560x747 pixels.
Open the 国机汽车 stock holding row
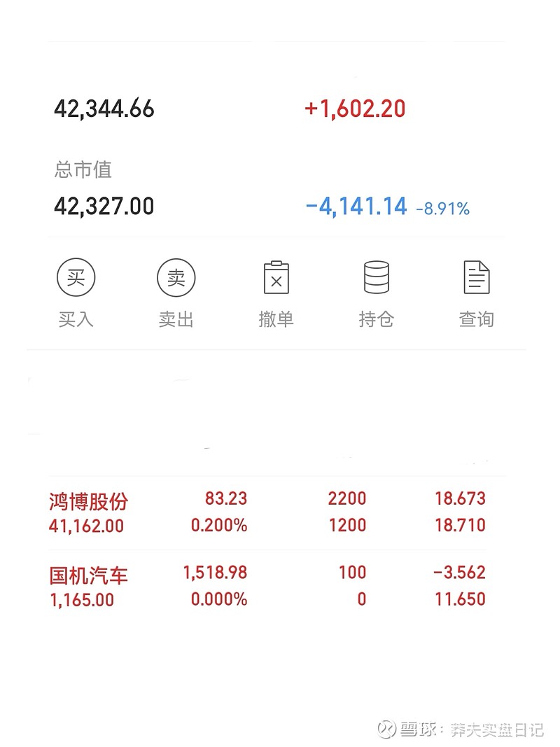(x=267, y=587)
